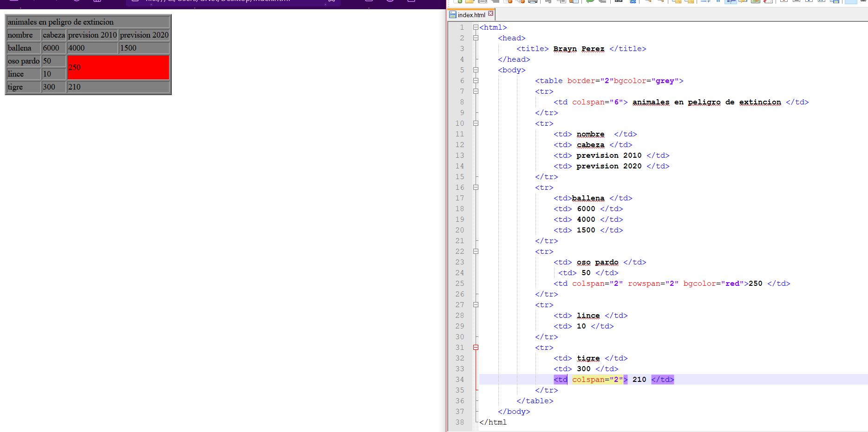Fold the tr block starting on line 22
Image resolution: width=868 pixels, height=432 pixels.
476,251
